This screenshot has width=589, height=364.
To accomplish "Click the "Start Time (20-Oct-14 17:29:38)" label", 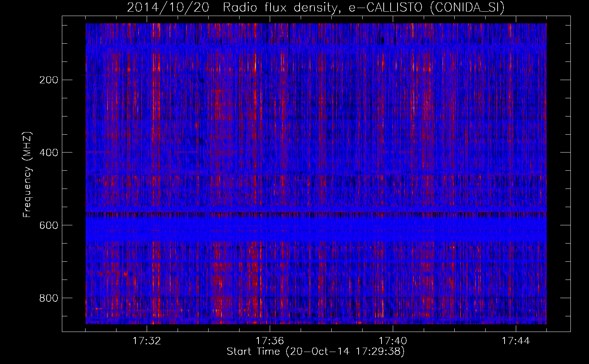I will click(x=316, y=352).
